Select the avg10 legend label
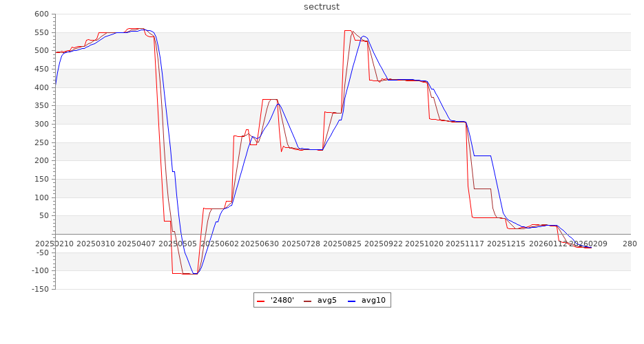 pyautogui.click(x=373, y=300)
